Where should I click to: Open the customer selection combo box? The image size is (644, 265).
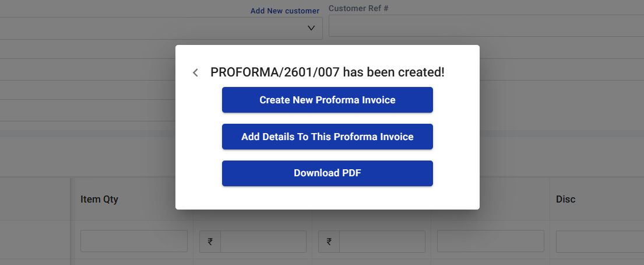(157, 28)
